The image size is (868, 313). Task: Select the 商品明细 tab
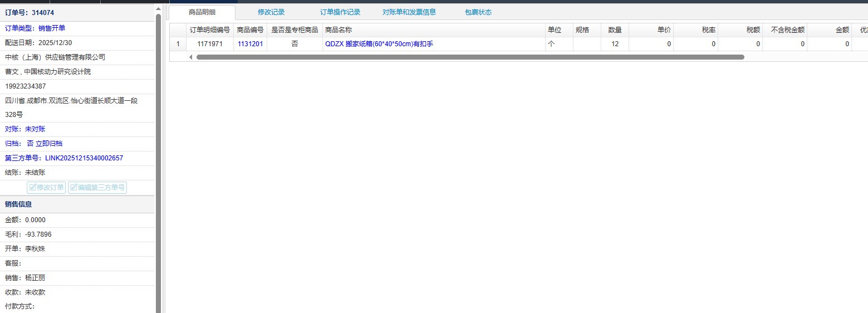point(202,12)
